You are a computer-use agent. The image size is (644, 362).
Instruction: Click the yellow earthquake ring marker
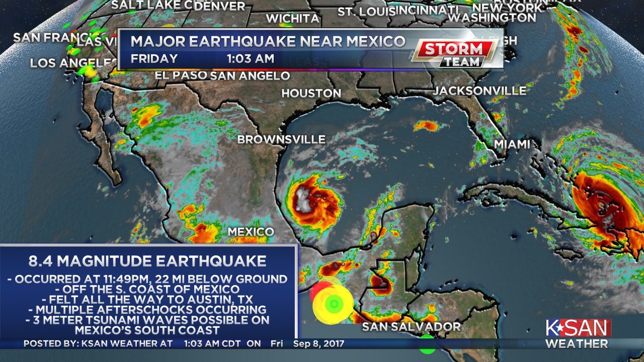point(333,304)
